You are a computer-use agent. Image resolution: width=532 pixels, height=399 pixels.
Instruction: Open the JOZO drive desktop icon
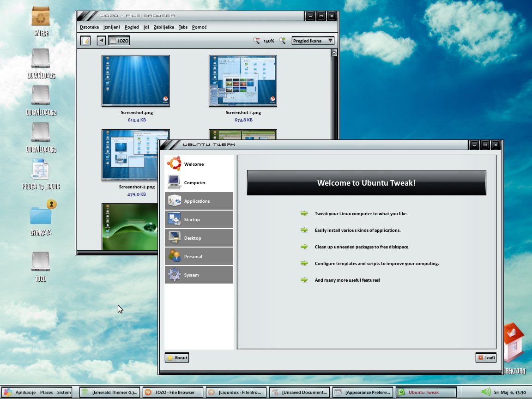41,261
